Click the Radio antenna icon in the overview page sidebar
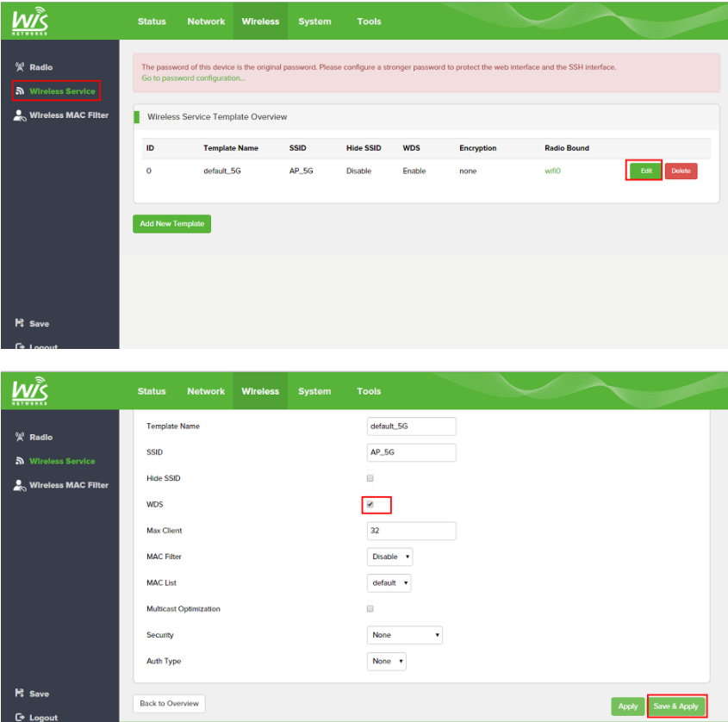Viewport: 728px width, 722px height. pyautogui.click(x=20, y=67)
